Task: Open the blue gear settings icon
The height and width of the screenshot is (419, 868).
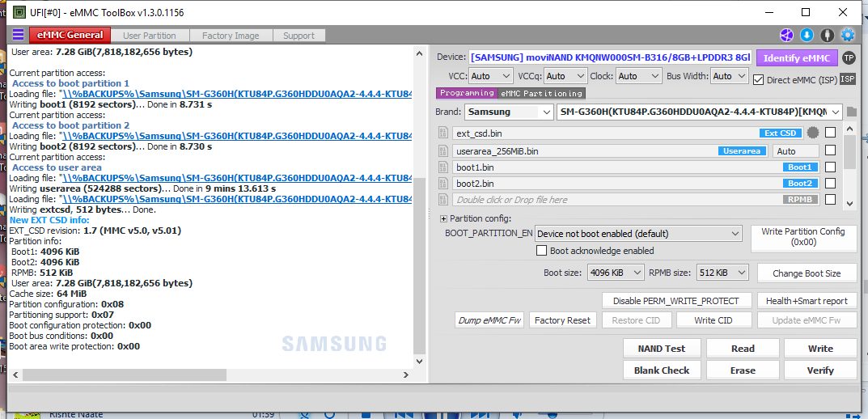Action: click(x=848, y=36)
